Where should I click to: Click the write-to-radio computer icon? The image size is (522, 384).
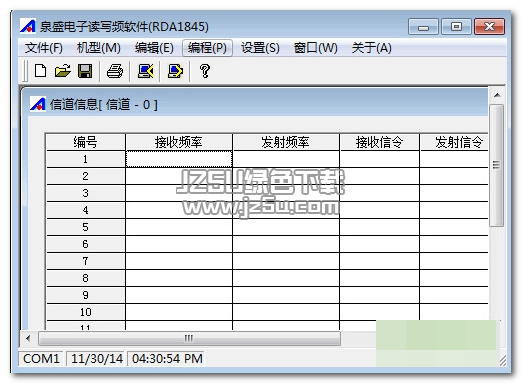pyautogui.click(x=175, y=71)
